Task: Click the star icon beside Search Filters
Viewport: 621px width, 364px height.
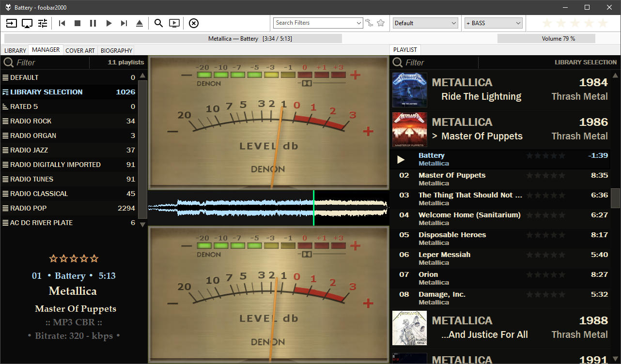Action: [x=381, y=23]
